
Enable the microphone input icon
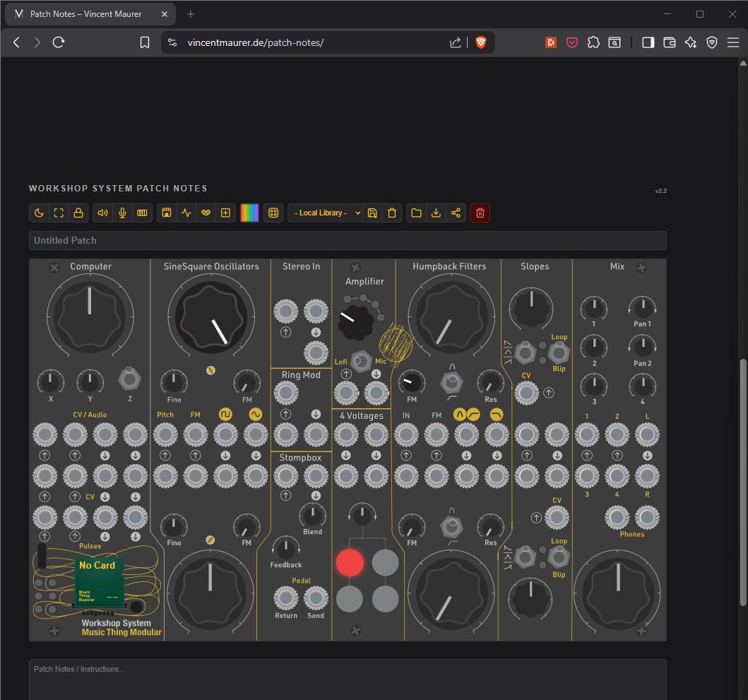pos(123,213)
